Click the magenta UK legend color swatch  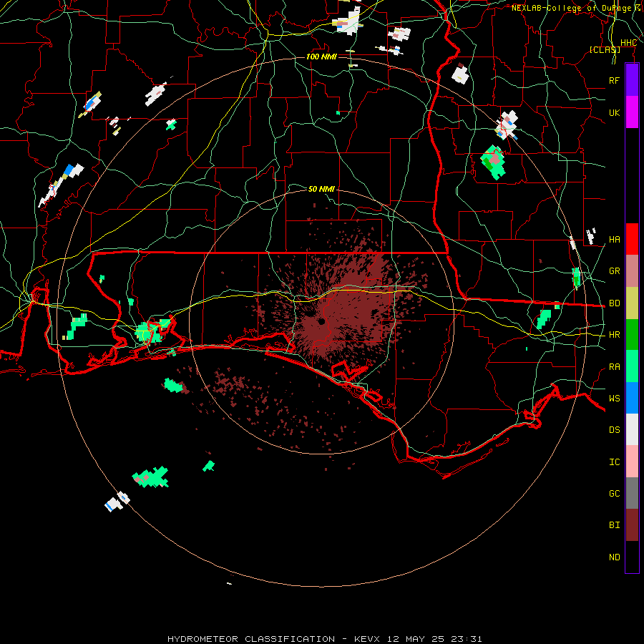click(x=632, y=112)
